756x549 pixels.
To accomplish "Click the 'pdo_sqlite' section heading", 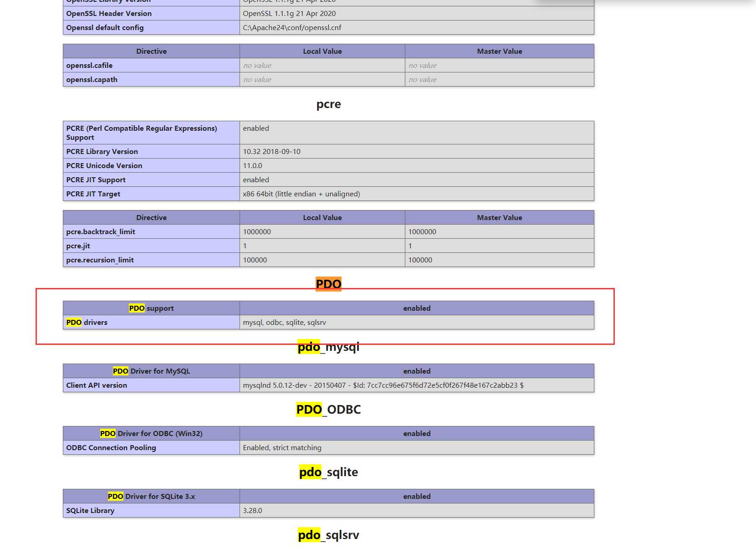I will [328, 472].
